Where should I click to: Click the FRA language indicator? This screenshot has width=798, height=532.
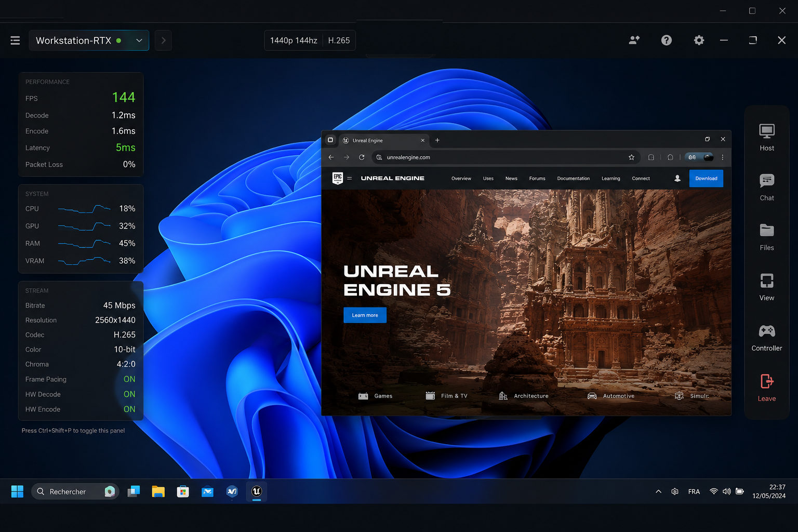pos(694,491)
